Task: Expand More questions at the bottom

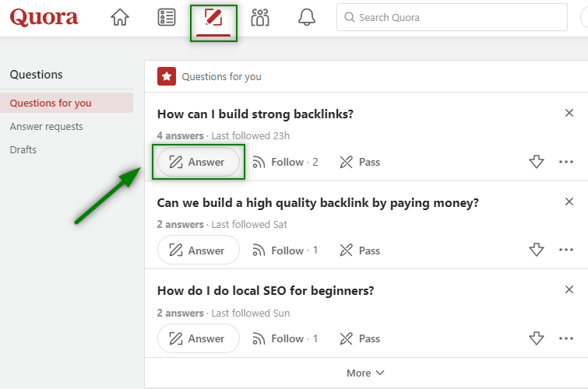Action: pyautogui.click(x=366, y=373)
